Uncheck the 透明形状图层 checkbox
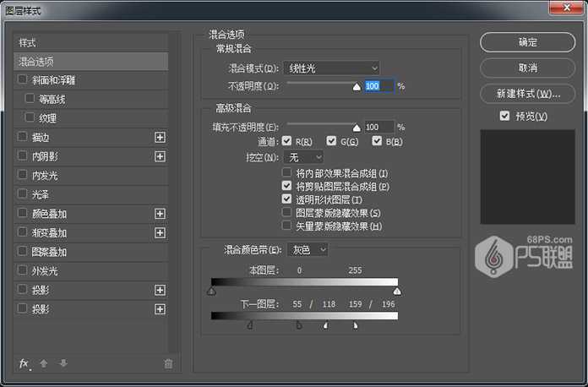 (x=287, y=199)
